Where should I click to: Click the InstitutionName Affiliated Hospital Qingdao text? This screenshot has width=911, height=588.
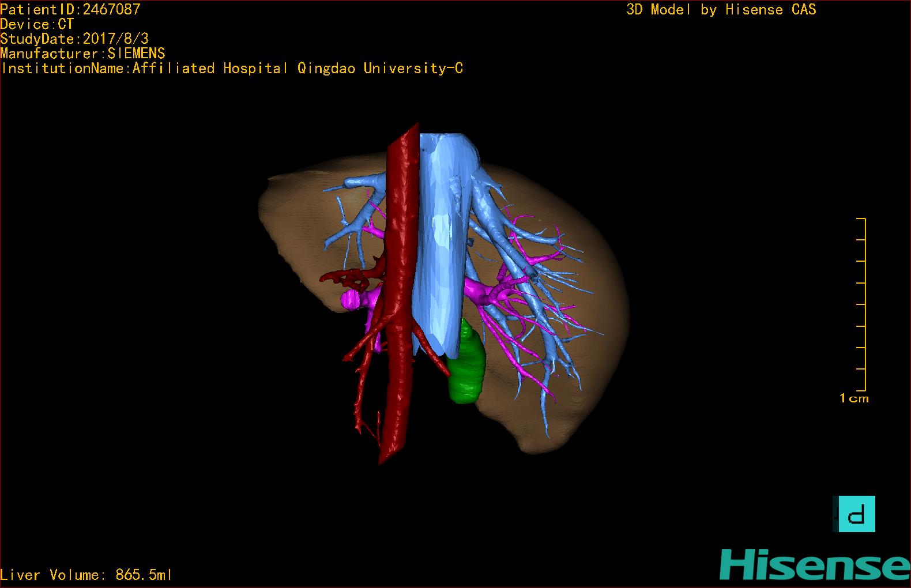(232, 69)
